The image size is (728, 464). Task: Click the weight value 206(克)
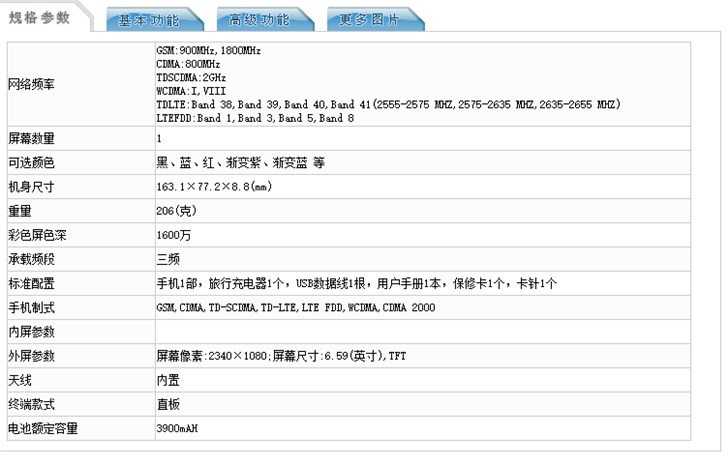(x=176, y=211)
